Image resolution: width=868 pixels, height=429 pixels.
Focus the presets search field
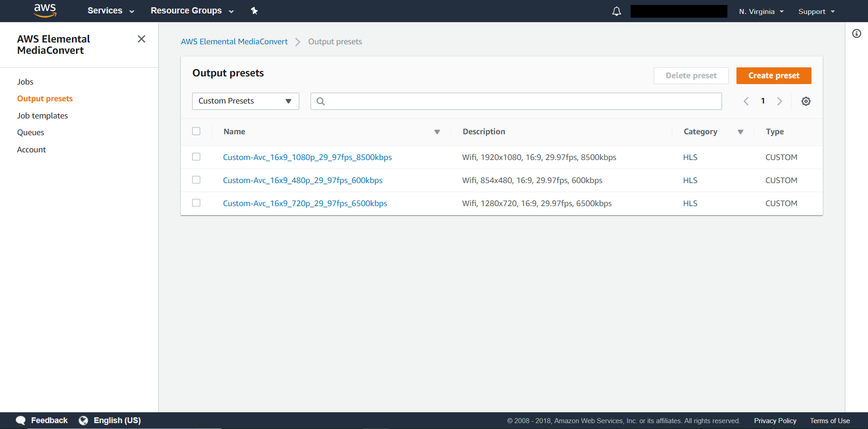click(x=516, y=101)
